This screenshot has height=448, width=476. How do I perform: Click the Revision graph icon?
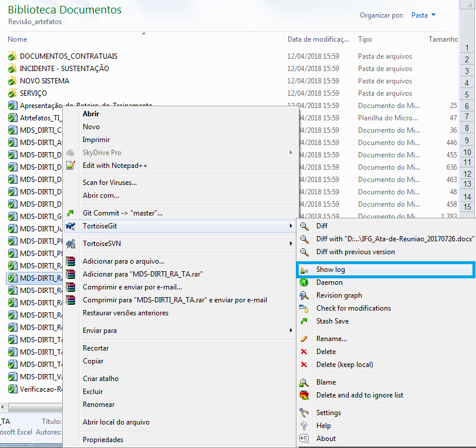[304, 295]
